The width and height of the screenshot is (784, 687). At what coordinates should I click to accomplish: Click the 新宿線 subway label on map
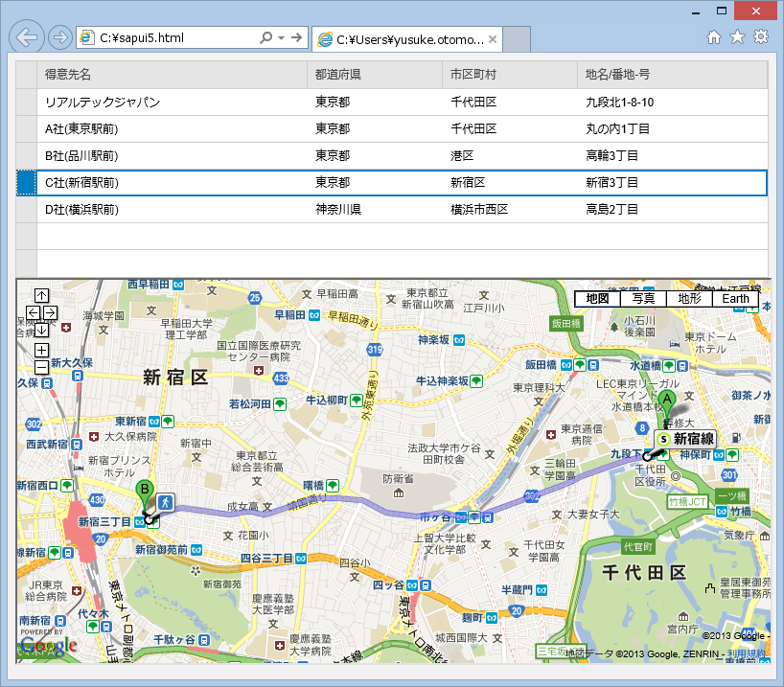point(686,439)
